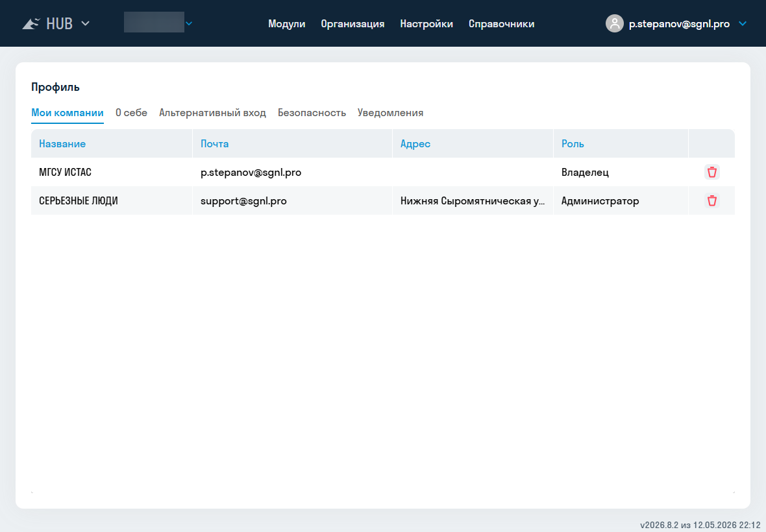This screenshot has width=766, height=532.
Task: Click the Нижняя Сыромятническая address cell
Action: (473, 200)
